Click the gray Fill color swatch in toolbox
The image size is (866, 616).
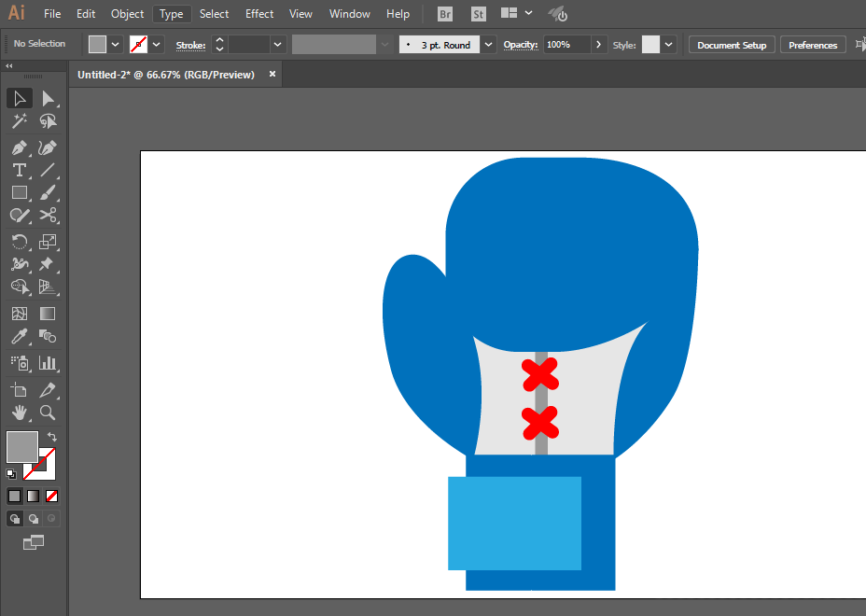(22, 447)
